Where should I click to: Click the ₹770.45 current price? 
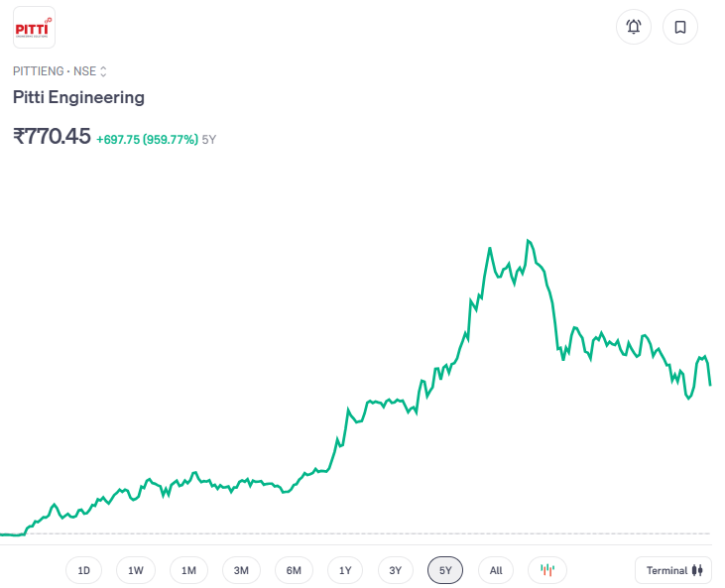(x=52, y=137)
